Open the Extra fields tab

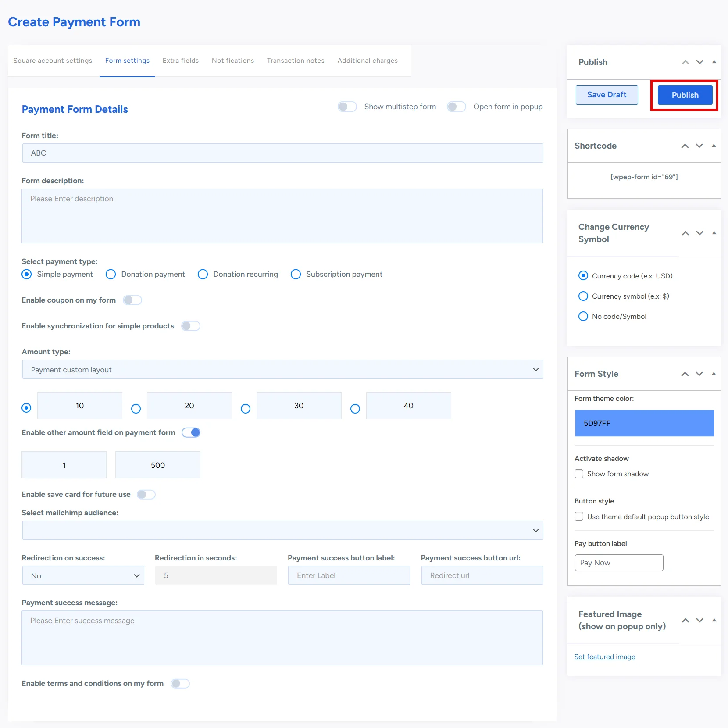[181, 61]
